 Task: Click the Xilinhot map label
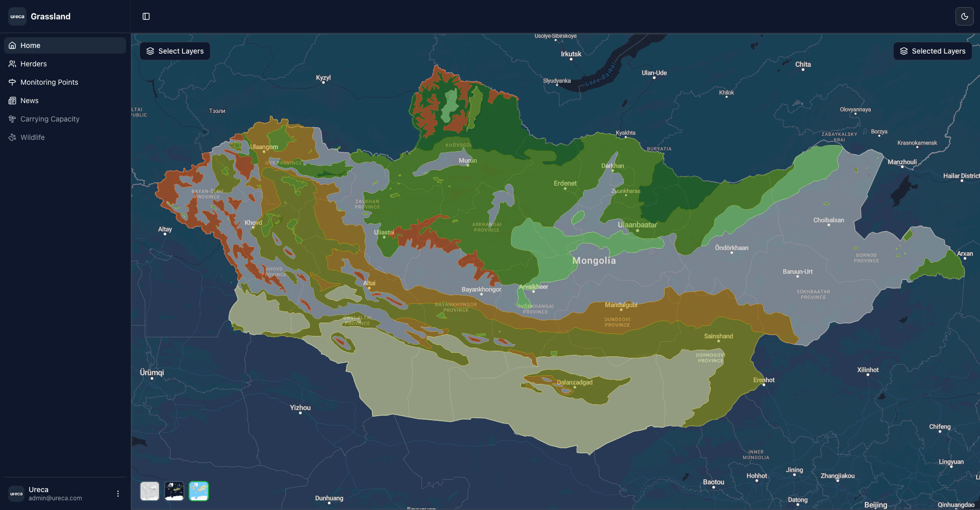click(x=868, y=370)
